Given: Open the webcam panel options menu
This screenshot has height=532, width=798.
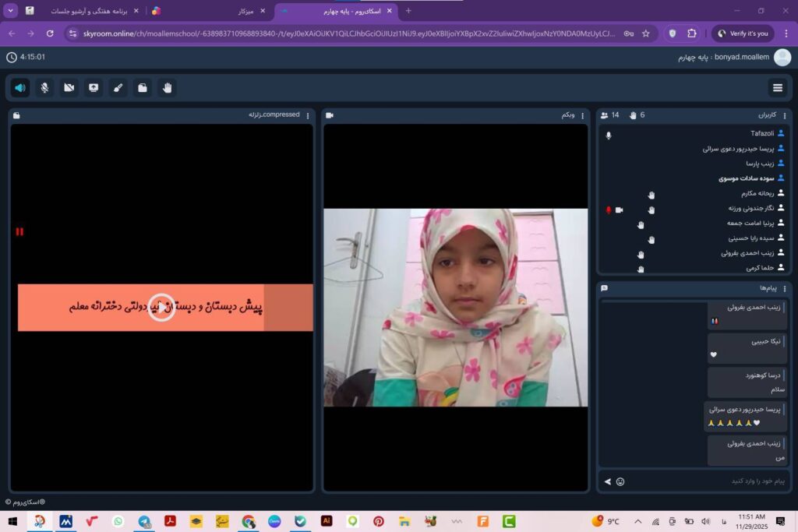Looking at the screenshot, I should click(x=582, y=115).
